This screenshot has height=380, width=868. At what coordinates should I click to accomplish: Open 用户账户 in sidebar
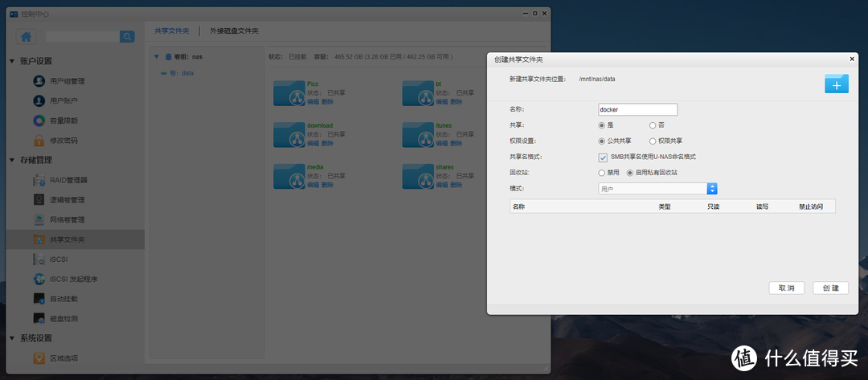[x=63, y=101]
